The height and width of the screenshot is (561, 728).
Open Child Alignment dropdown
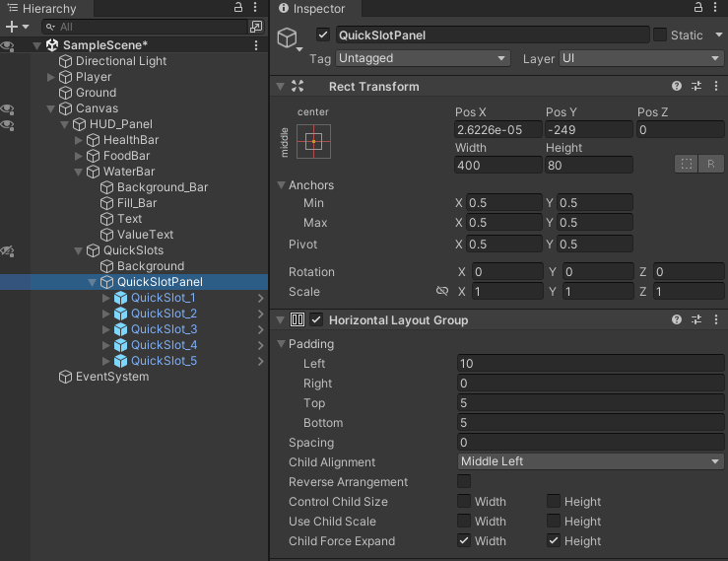(590, 461)
